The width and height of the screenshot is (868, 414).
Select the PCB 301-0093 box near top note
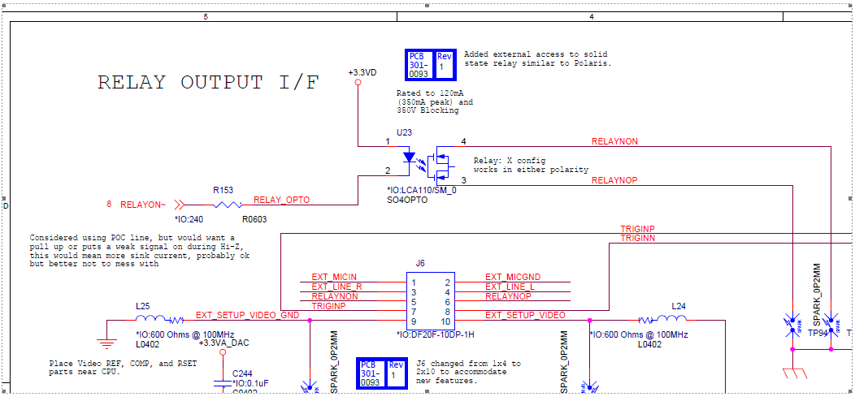click(419, 65)
